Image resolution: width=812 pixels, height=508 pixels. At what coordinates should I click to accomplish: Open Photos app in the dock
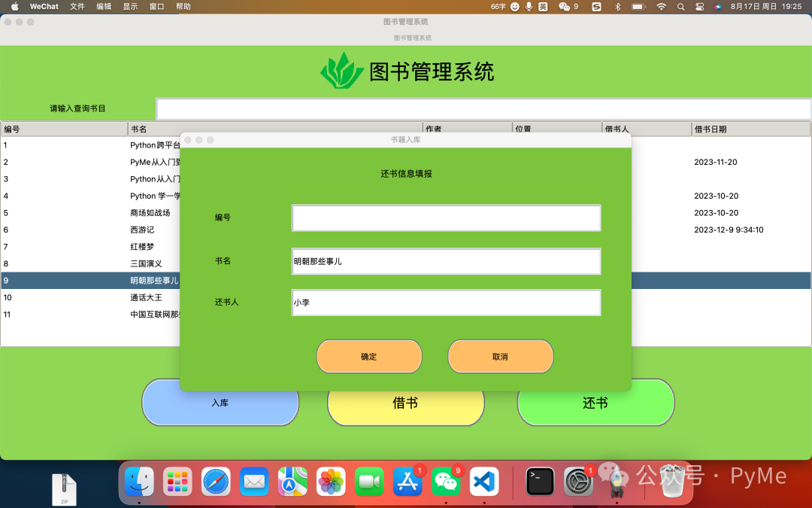(331, 482)
